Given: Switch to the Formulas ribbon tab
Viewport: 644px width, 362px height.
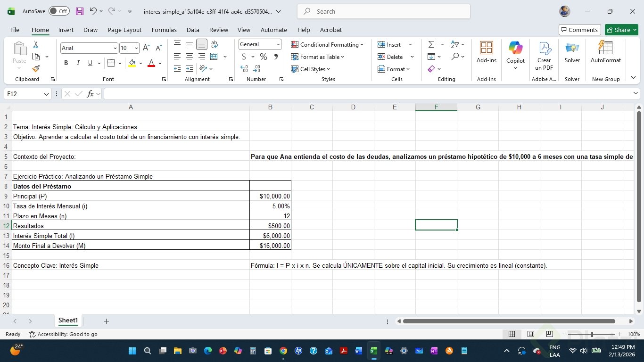Looking at the screenshot, I should pyautogui.click(x=164, y=30).
